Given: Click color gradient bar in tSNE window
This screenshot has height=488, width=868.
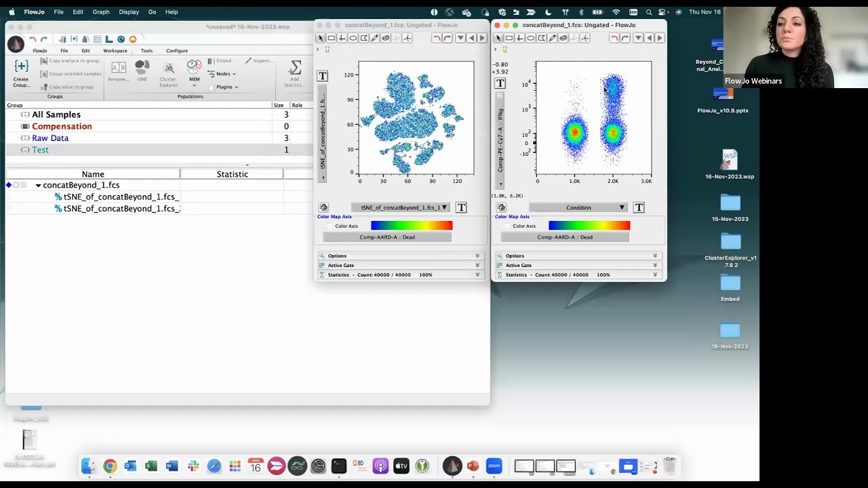Looking at the screenshot, I should pos(412,226).
